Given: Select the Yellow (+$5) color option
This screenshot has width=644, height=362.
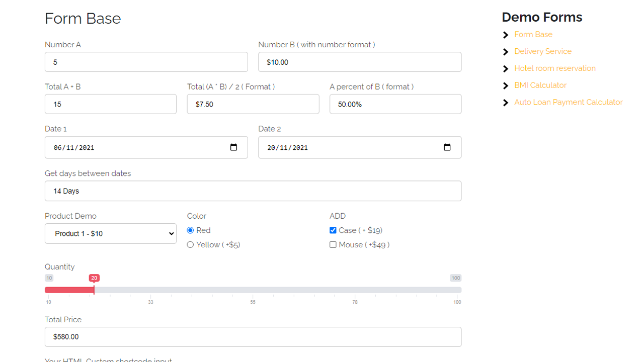Looking at the screenshot, I should tap(190, 245).
